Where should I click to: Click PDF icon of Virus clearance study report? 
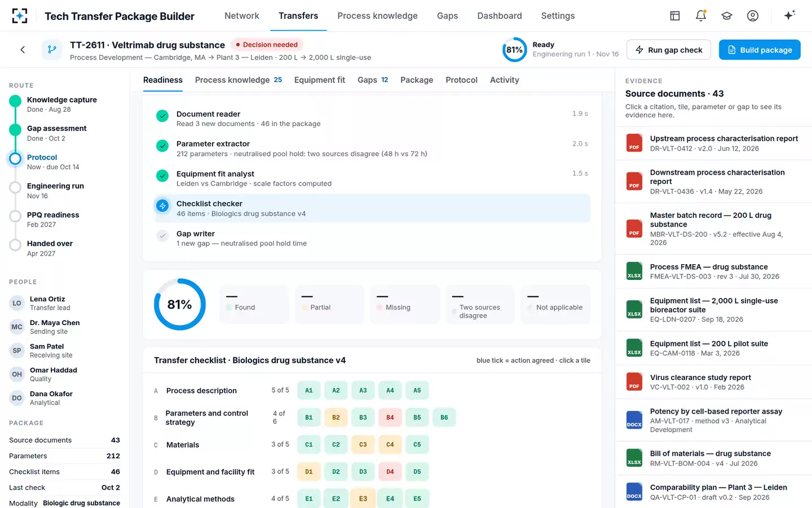[634, 382]
